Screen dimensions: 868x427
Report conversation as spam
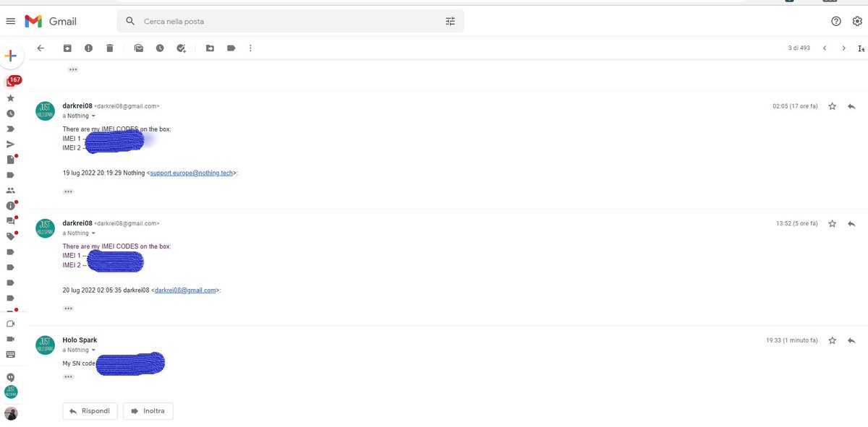88,48
